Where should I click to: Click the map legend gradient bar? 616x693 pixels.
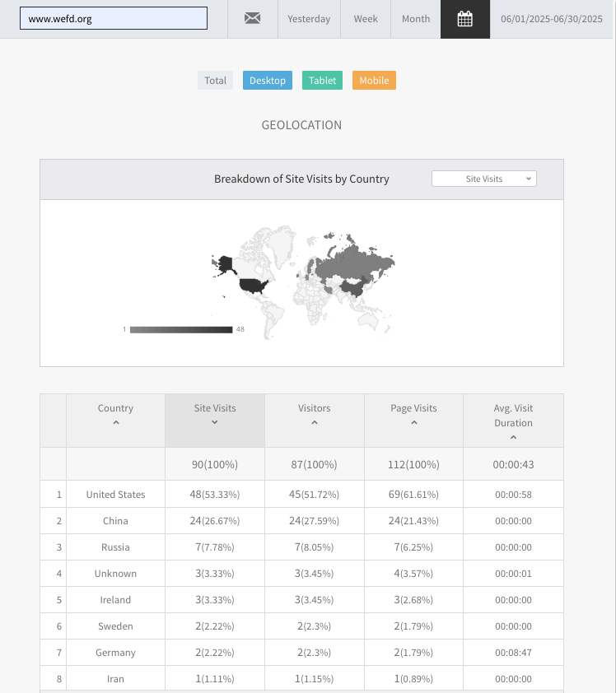point(181,329)
